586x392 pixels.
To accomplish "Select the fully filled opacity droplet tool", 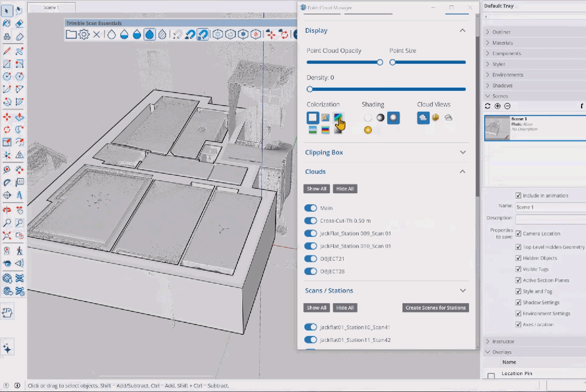I will coord(149,34).
